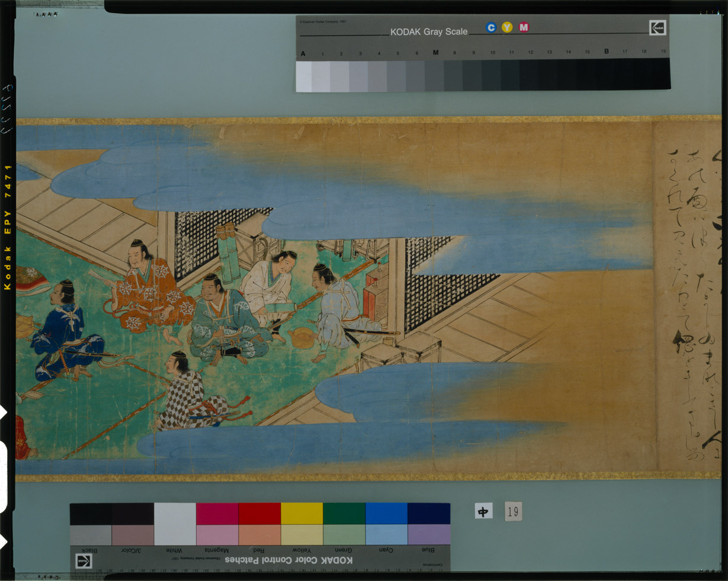728x581 pixels.
Task: Select the "KODAK Gray Scale" title text
Action: (428, 32)
